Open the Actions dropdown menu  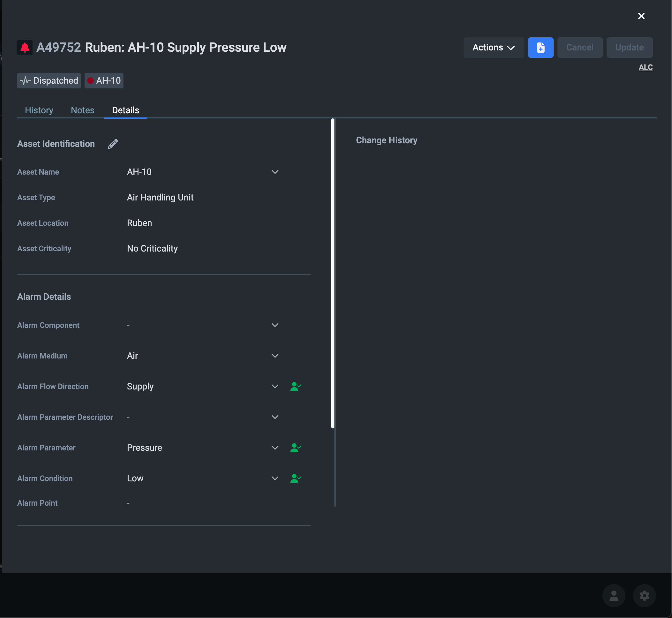click(493, 48)
